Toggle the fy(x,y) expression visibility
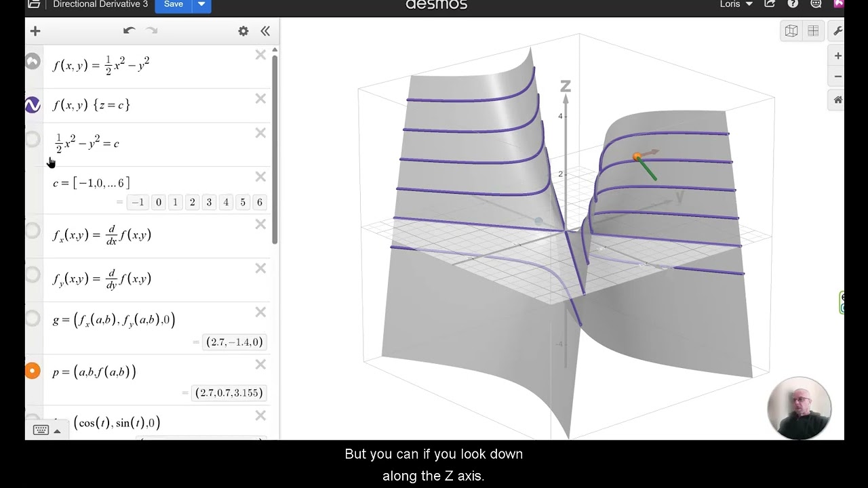 click(33, 274)
